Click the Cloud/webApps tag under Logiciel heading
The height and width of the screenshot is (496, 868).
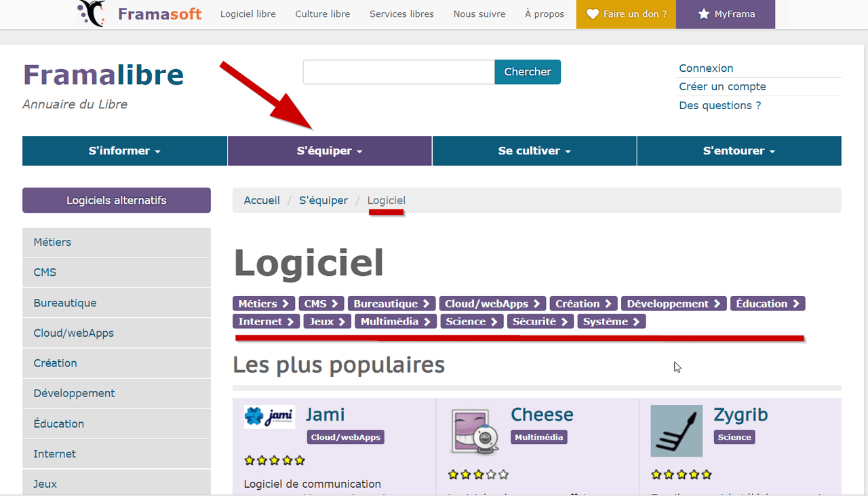492,304
